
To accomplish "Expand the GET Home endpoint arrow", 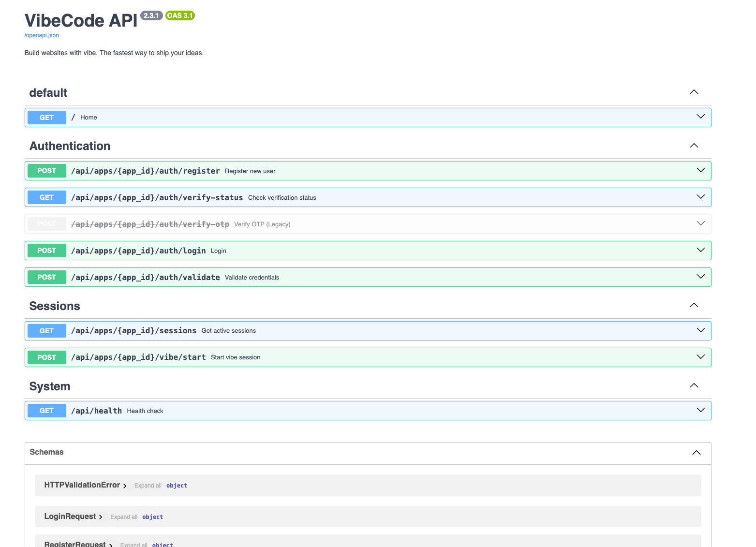I will [700, 117].
